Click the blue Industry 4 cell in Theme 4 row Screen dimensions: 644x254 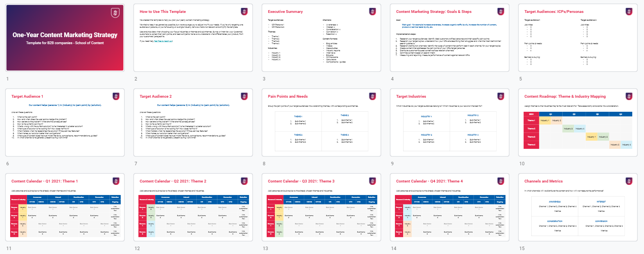[x=626, y=145]
